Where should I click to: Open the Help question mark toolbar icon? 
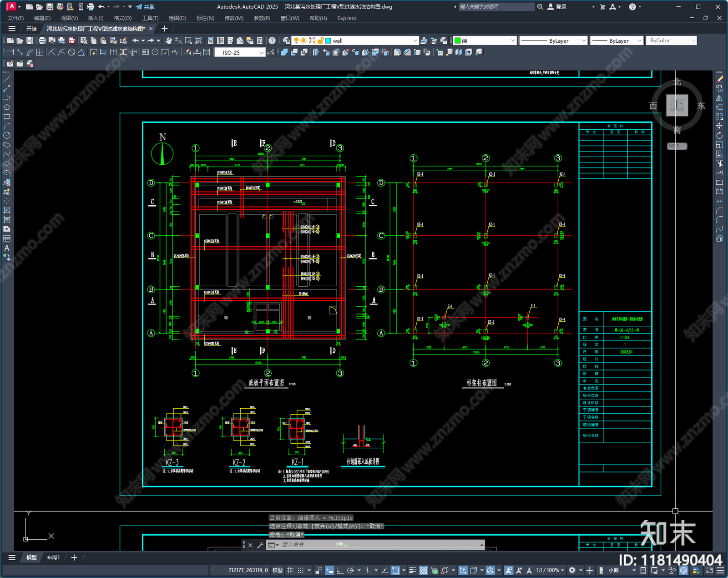(272, 41)
